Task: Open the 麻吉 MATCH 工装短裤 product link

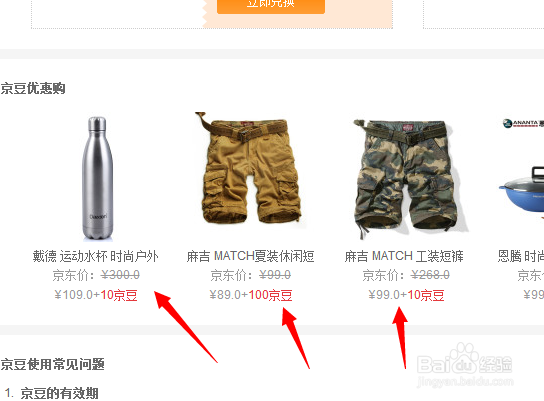Action: [404, 256]
